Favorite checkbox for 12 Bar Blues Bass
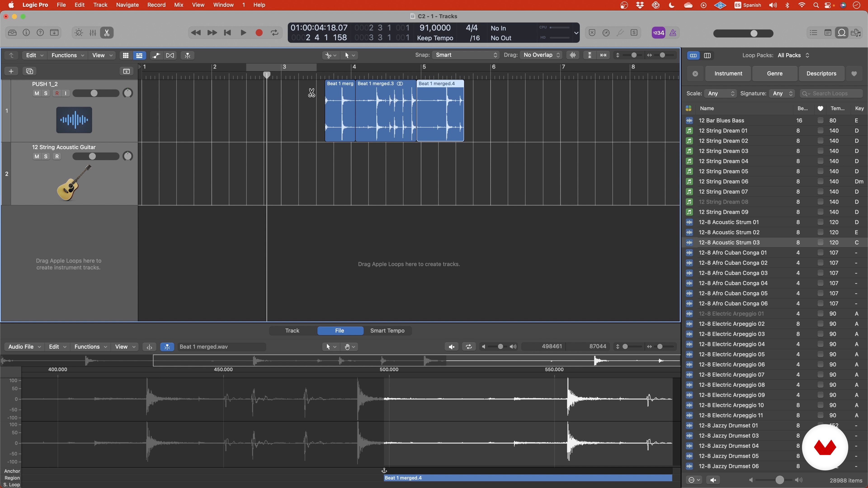Screen dimensions: 868x488 pyautogui.click(x=820, y=120)
